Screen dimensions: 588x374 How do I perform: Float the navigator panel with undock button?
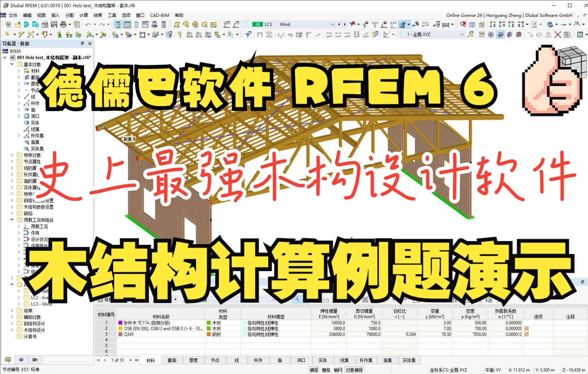point(82,44)
